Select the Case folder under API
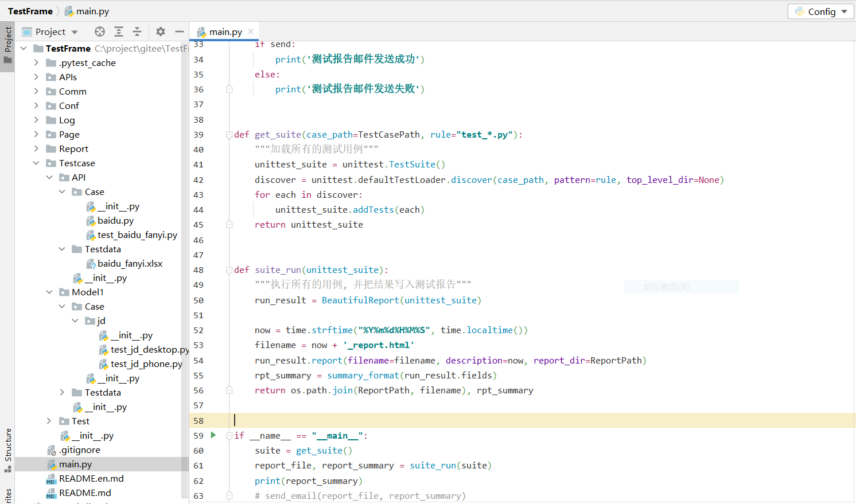Viewport: 856px width, 504px height. point(95,192)
